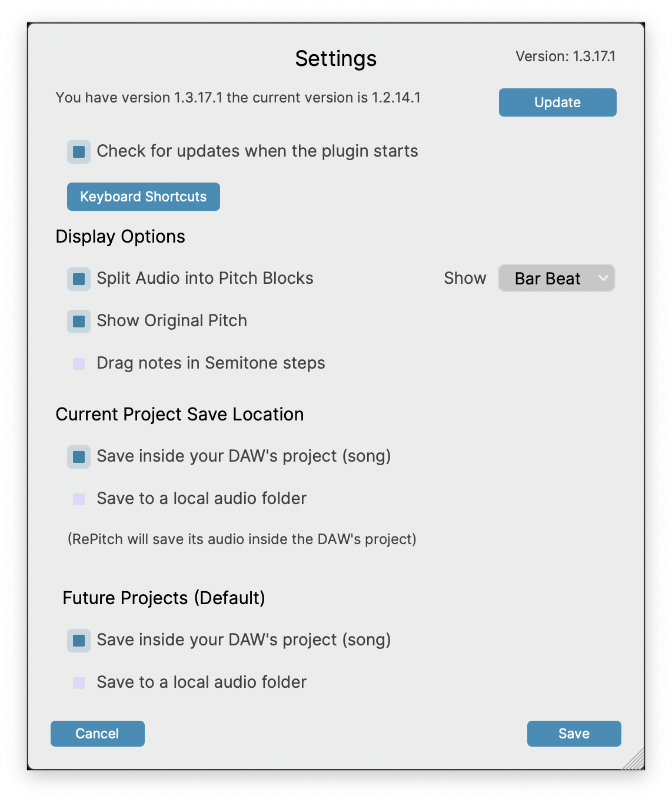Image resolution: width=672 pixels, height=802 pixels.
Task: Cancel the Settings dialog
Action: pos(97,734)
